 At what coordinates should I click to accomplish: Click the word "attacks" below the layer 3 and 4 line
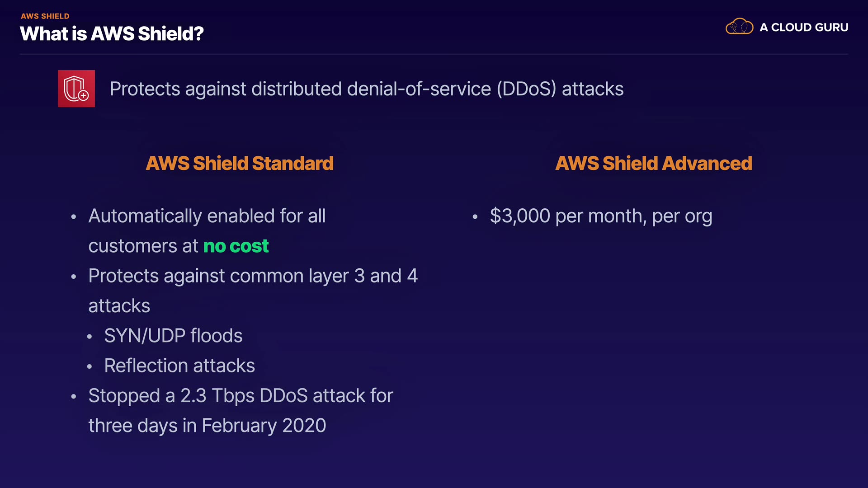(x=119, y=306)
